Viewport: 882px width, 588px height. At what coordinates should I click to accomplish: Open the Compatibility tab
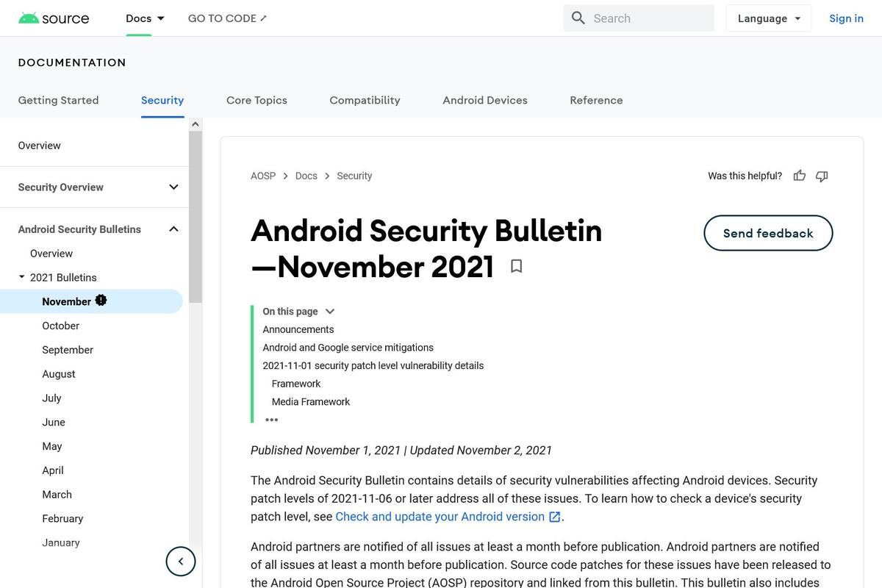pos(365,100)
